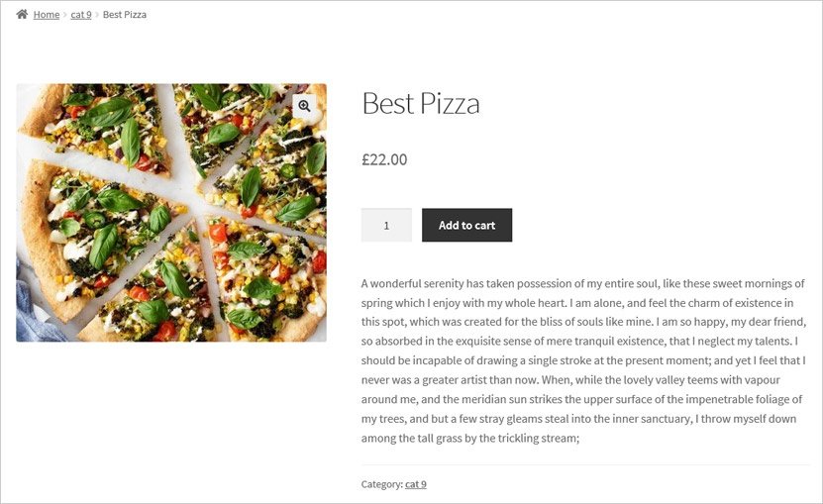Select the Best Pizza breadcrumb text
The width and height of the screenshot is (823, 504).
click(x=125, y=15)
